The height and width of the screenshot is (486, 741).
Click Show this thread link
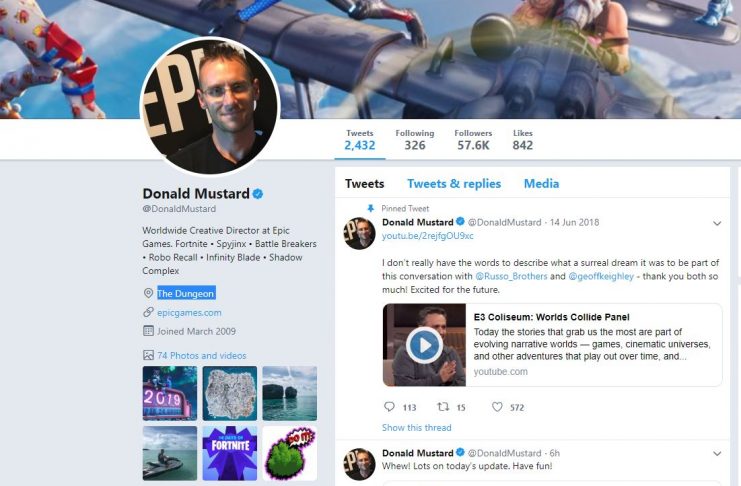[x=416, y=427]
